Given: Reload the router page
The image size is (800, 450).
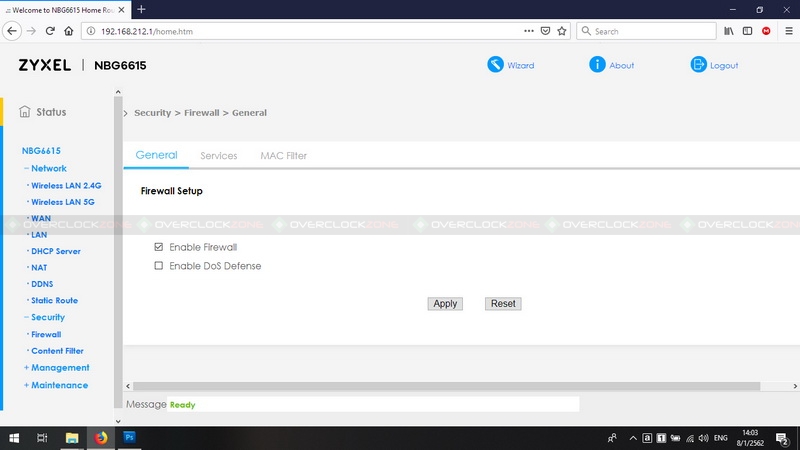Looking at the screenshot, I should 50,31.
